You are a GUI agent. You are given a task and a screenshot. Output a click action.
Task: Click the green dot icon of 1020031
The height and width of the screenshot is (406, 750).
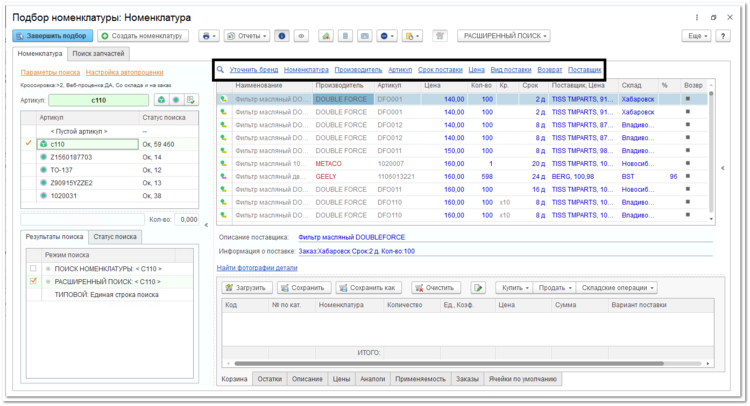(x=44, y=196)
